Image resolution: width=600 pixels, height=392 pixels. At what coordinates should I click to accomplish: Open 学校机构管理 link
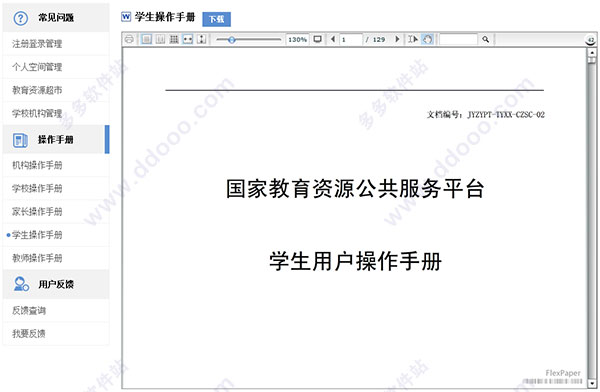point(37,113)
